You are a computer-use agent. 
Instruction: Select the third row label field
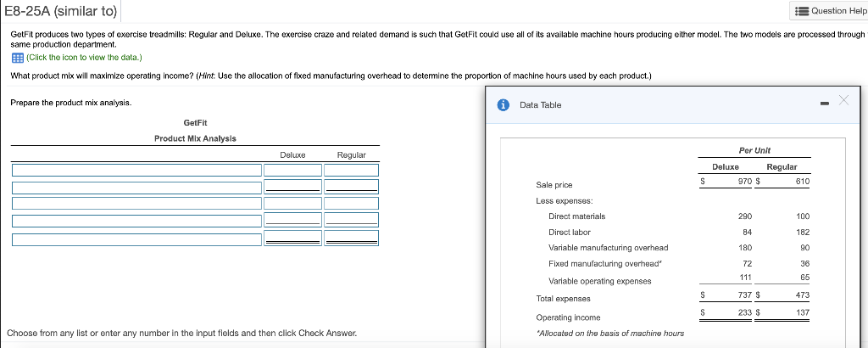click(136, 203)
